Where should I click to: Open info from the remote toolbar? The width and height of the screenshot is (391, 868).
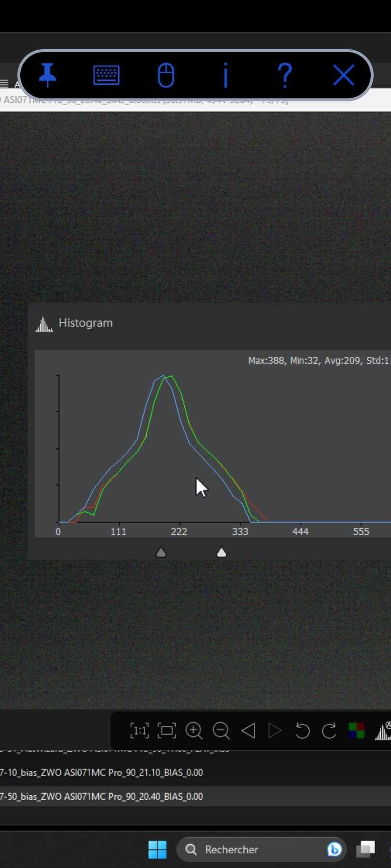pyautogui.click(x=225, y=75)
